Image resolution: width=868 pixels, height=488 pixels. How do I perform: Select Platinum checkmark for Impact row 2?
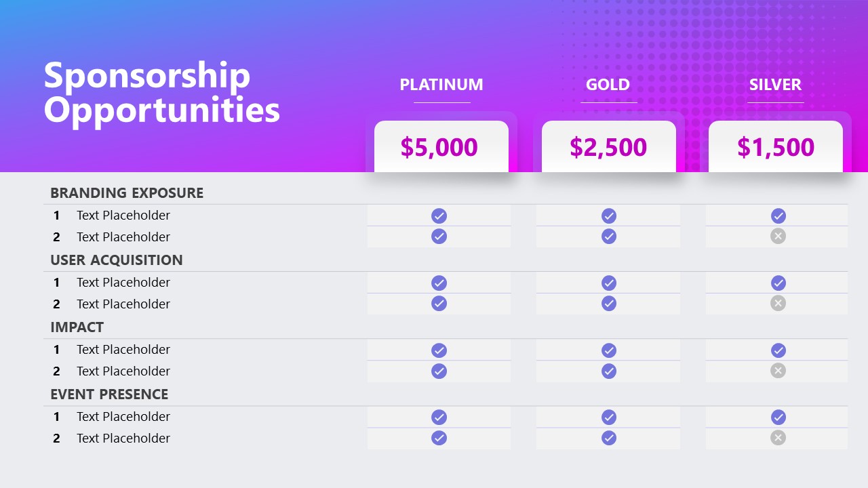coord(439,371)
